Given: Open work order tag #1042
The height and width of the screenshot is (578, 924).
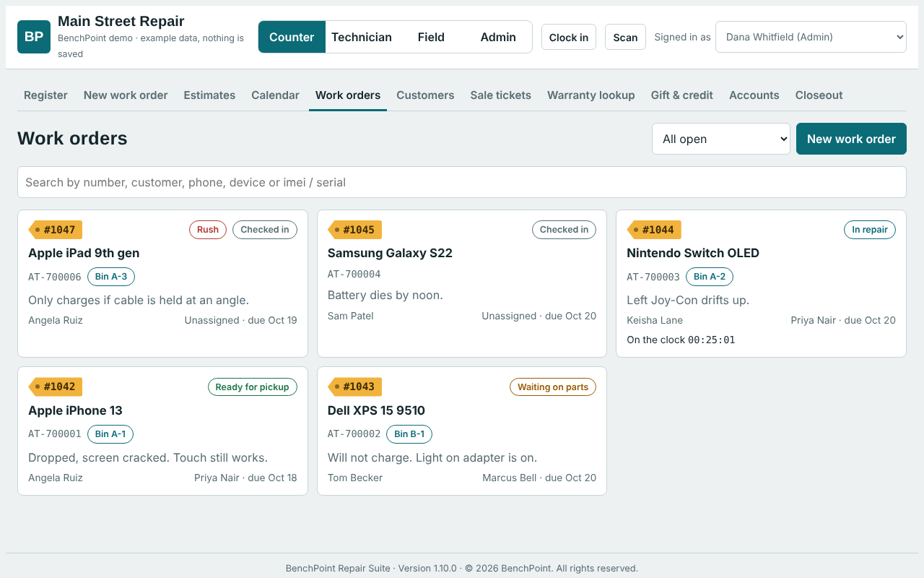Looking at the screenshot, I should (56, 387).
